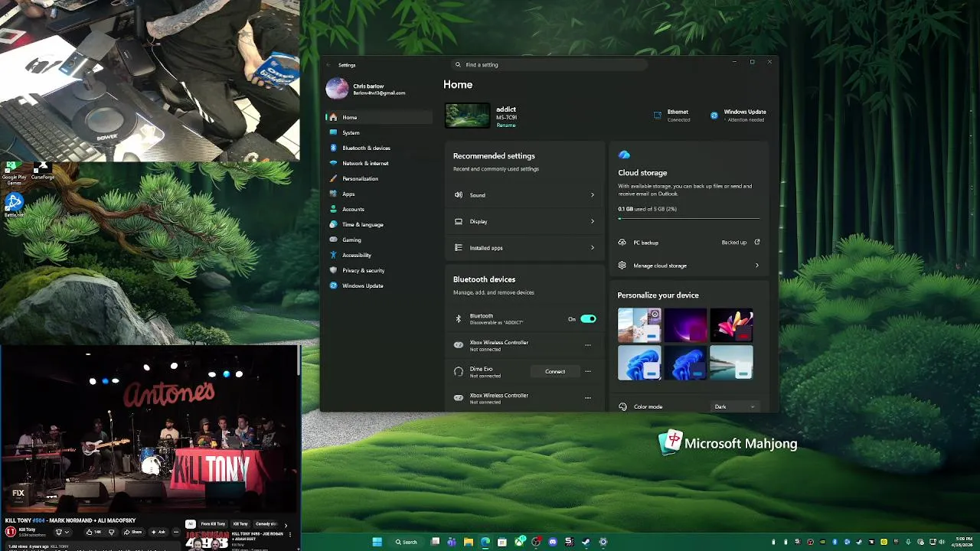This screenshot has width=980, height=551.
Task: Open Discord from the taskbar
Action: coord(553,542)
